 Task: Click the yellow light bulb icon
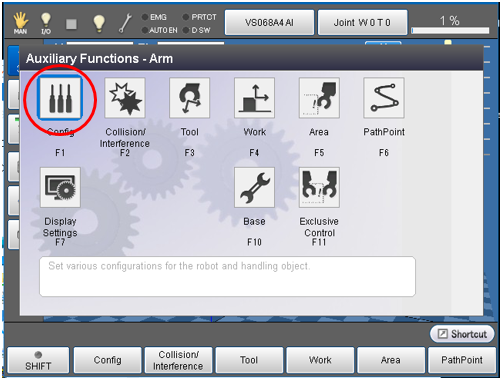[99, 23]
